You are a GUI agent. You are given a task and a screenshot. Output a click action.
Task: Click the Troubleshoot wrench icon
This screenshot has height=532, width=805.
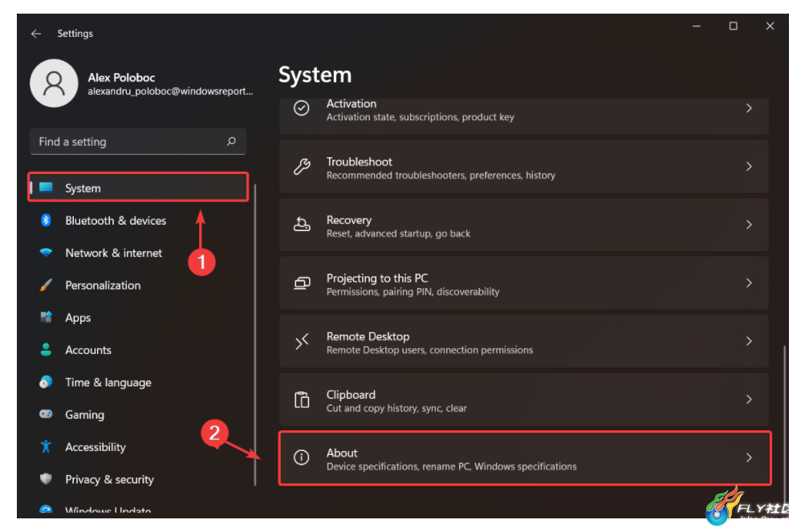point(301,166)
